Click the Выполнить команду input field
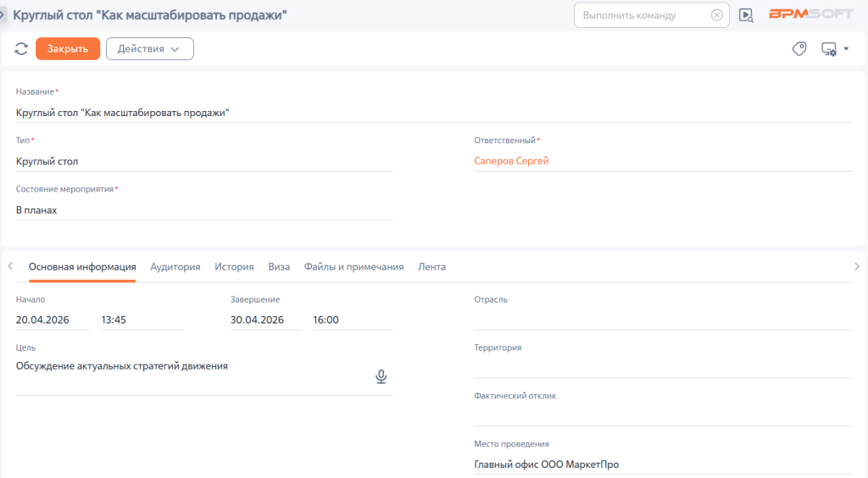The image size is (868, 478). 643,15
